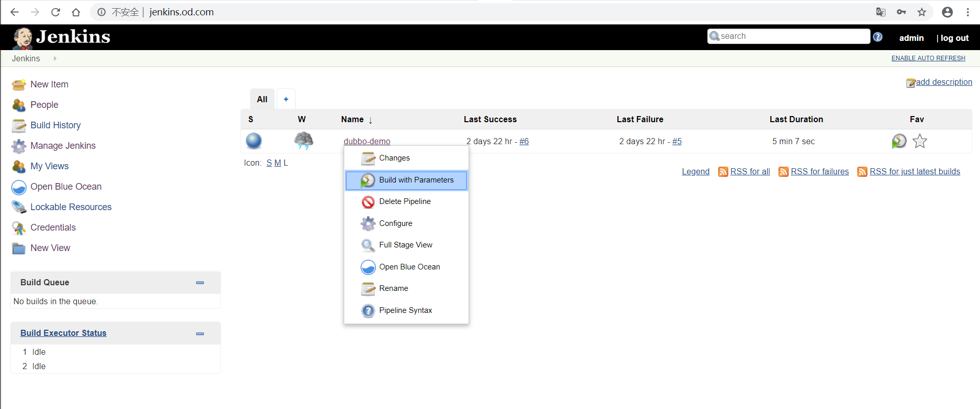
Task: Open Full Stage View menu item
Action: 406,245
